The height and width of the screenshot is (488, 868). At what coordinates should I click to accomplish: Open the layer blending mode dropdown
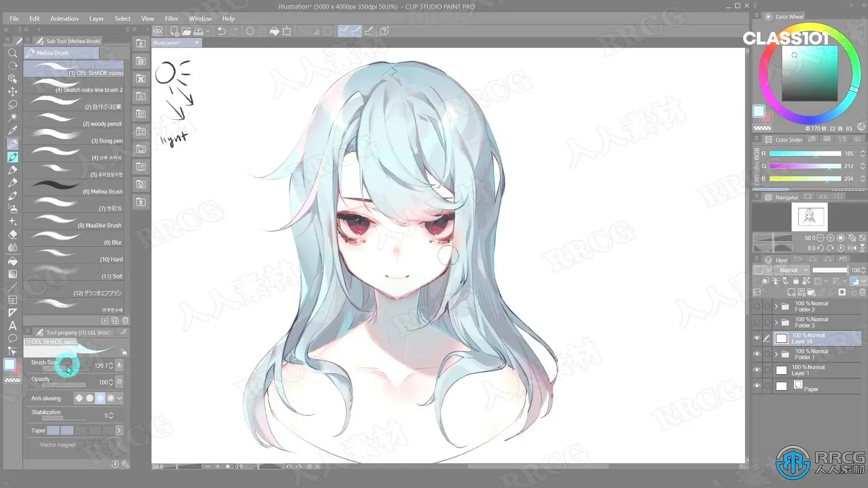(x=792, y=270)
